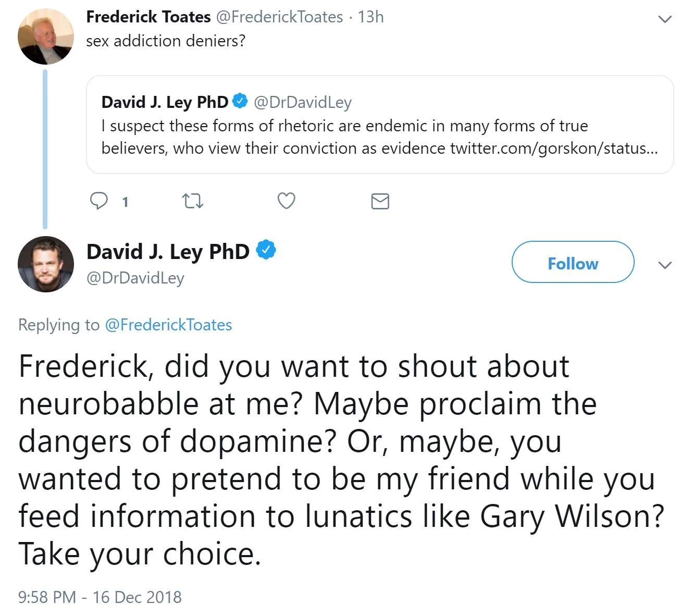Screen dimensions: 681x616
Task: Click the envelope direct message icon
Action: tap(380, 201)
